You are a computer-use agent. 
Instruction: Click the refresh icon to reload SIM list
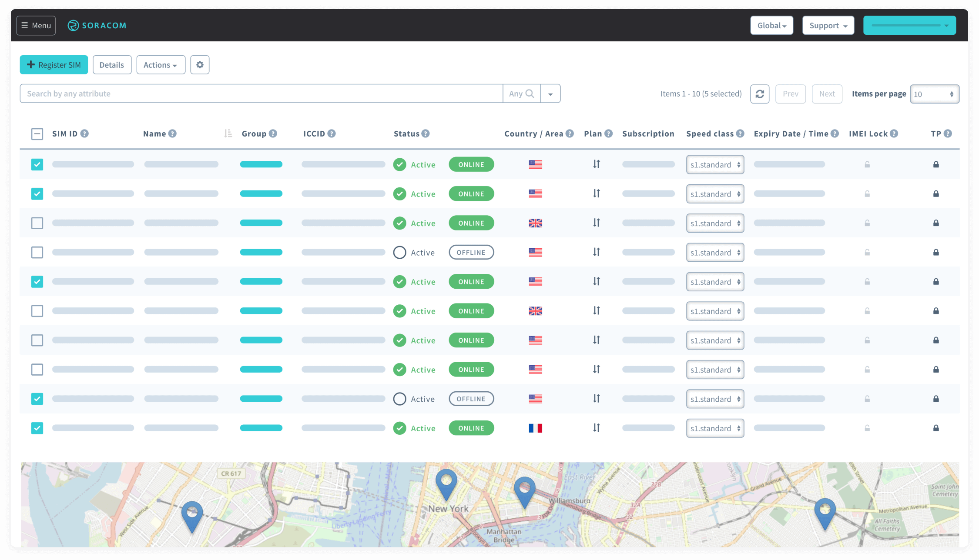(760, 93)
